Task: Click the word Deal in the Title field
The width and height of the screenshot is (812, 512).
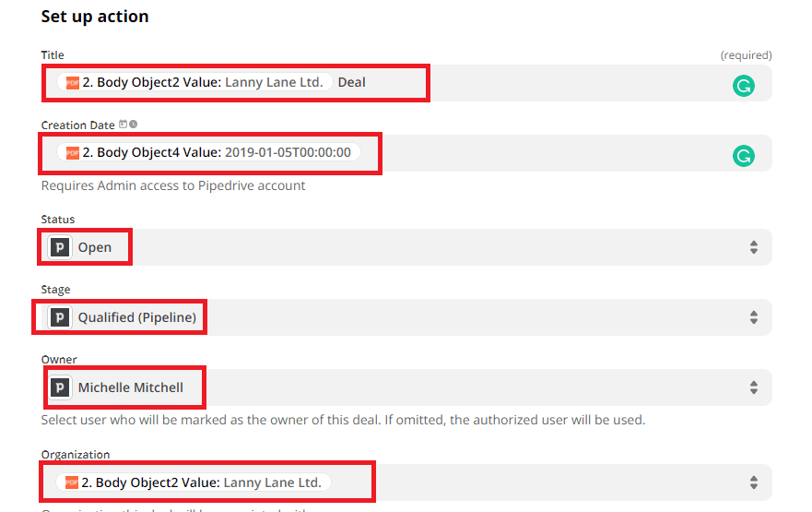Action: [351, 82]
